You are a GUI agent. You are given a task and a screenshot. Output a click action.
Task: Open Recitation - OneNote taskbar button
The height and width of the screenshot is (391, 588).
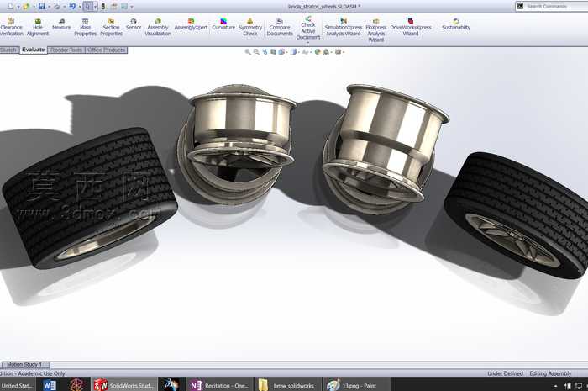coord(219,385)
